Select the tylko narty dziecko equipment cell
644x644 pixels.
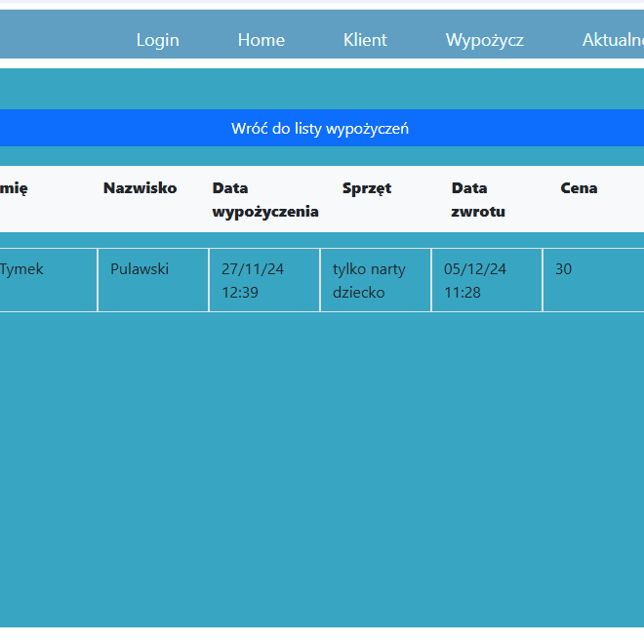[369, 280]
